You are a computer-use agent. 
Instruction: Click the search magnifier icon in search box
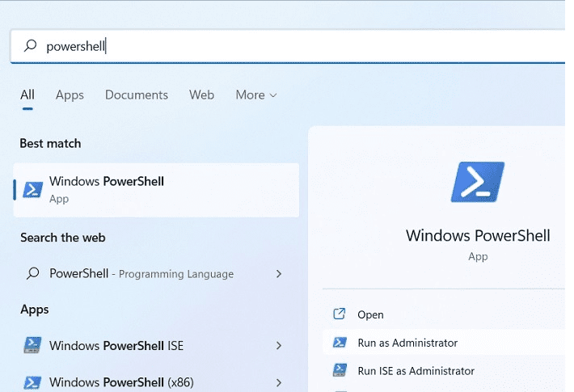click(31, 46)
